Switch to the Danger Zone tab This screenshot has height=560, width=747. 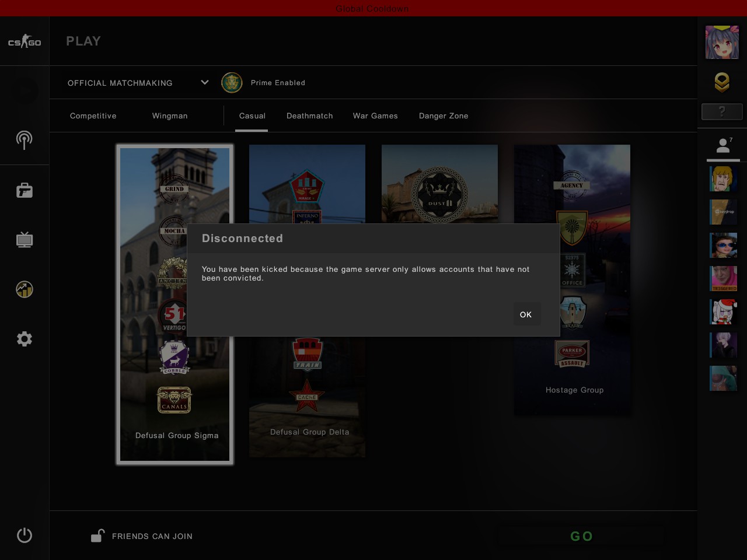click(444, 116)
